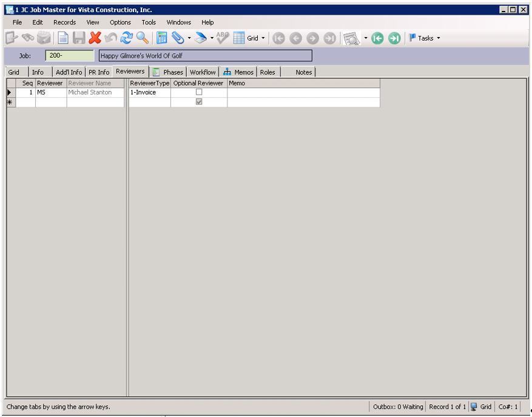Run spell check ABC icon
The height and width of the screenshot is (417, 532).
(x=223, y=38)
